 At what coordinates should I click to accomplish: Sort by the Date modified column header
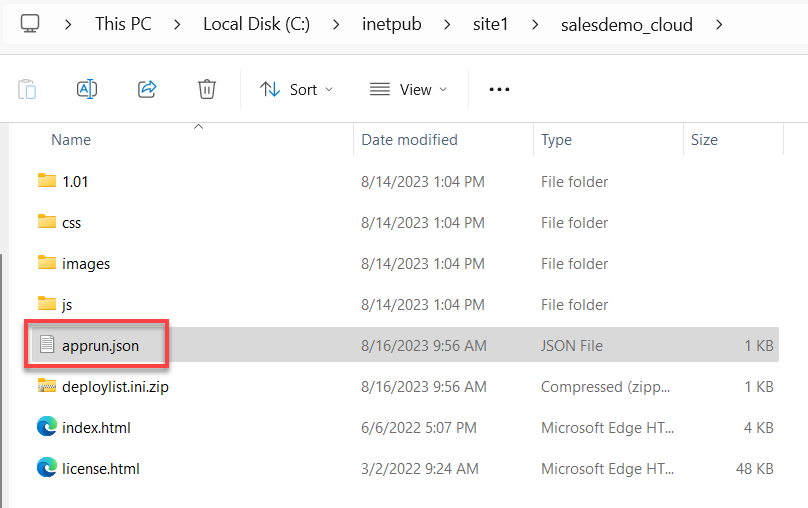(x=409, y=140)
